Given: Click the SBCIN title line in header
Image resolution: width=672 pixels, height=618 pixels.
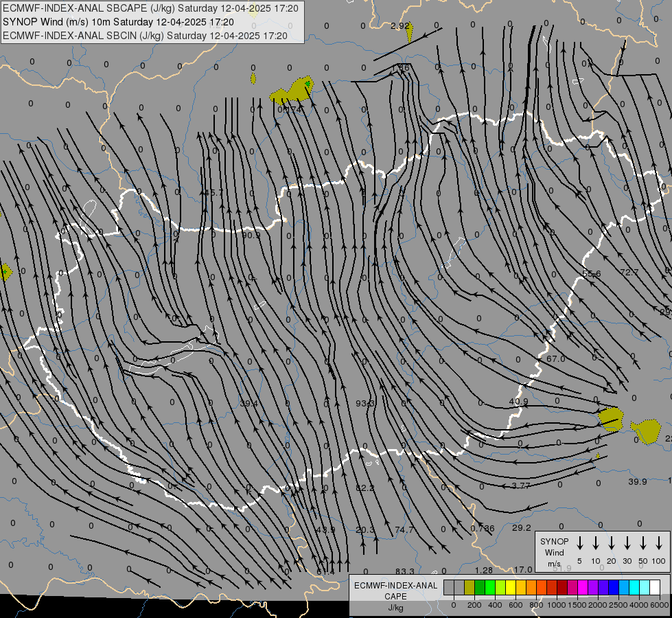Looking at the screenshot, I should pos(145,36).
